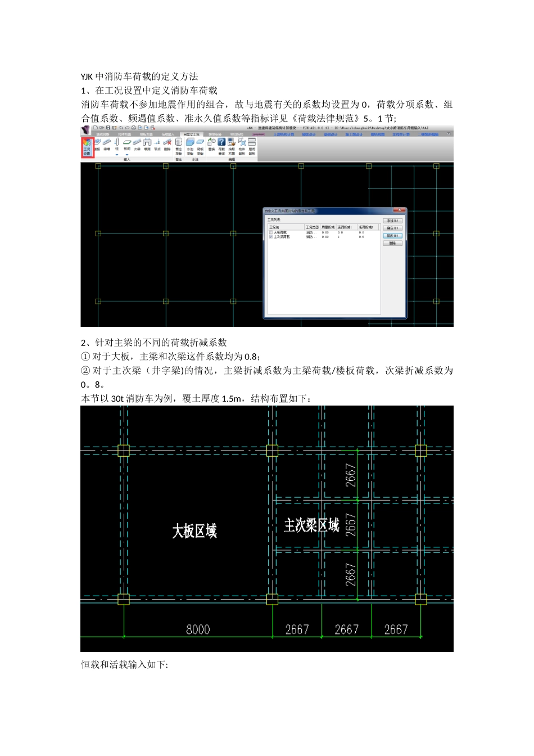Switch to the 自定义工况 ribbon tab

pyautogui.click(x=191, y=134)
